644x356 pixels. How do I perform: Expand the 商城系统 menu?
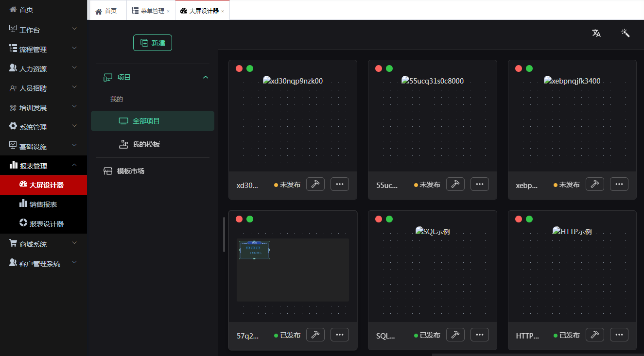(x=43, y=244)
